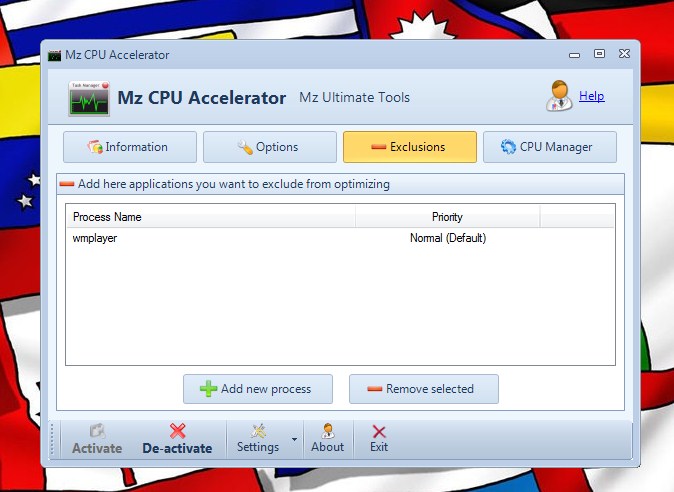674x492 pixels.
Task: Click the help person icon
Action: point(559,96)
